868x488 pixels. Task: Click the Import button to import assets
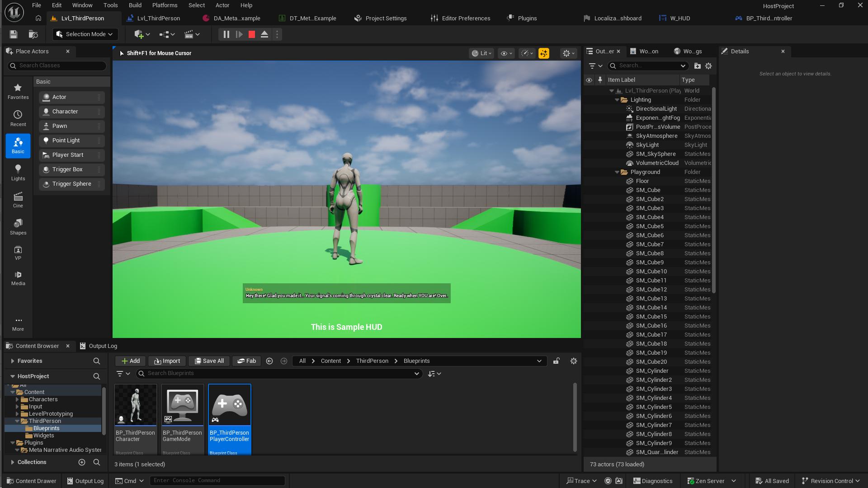tap(167, 361)
